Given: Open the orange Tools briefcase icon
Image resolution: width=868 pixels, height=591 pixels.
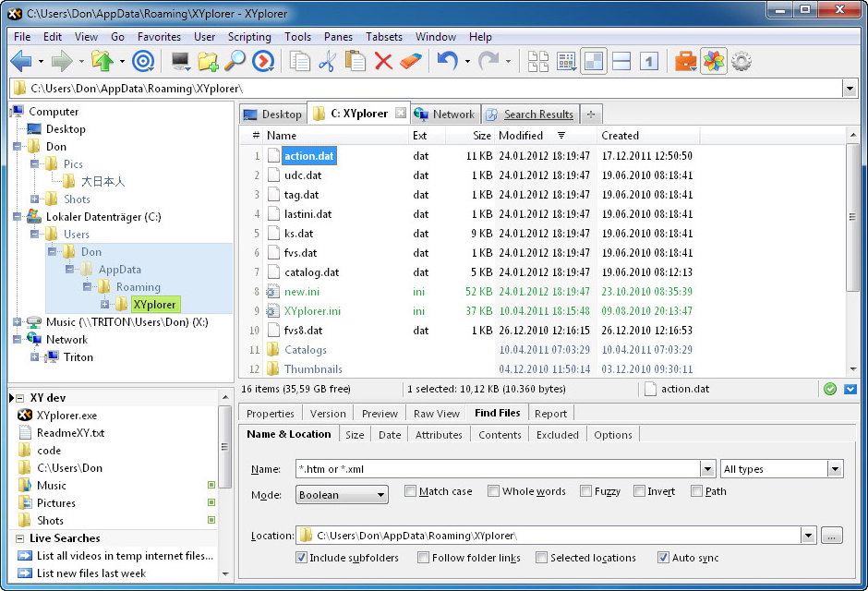Looking at the screenshot, I should tap(686, 61).
